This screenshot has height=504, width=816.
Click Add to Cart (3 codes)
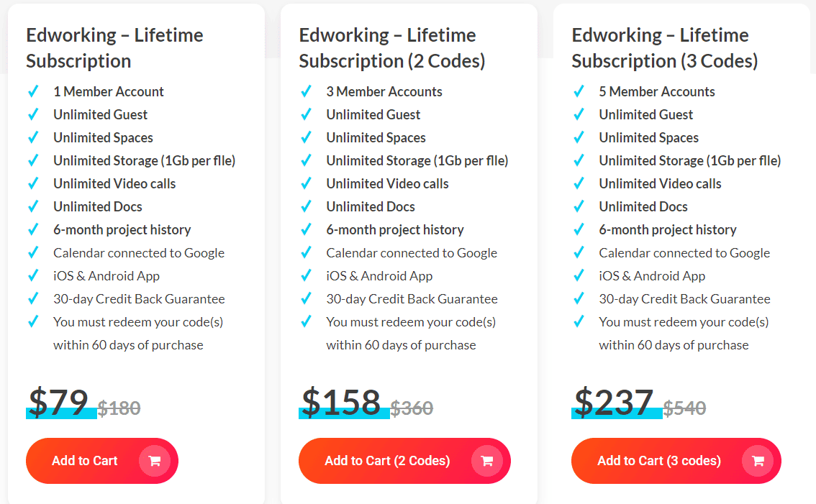pyautogui.click(x=660, y=461)
